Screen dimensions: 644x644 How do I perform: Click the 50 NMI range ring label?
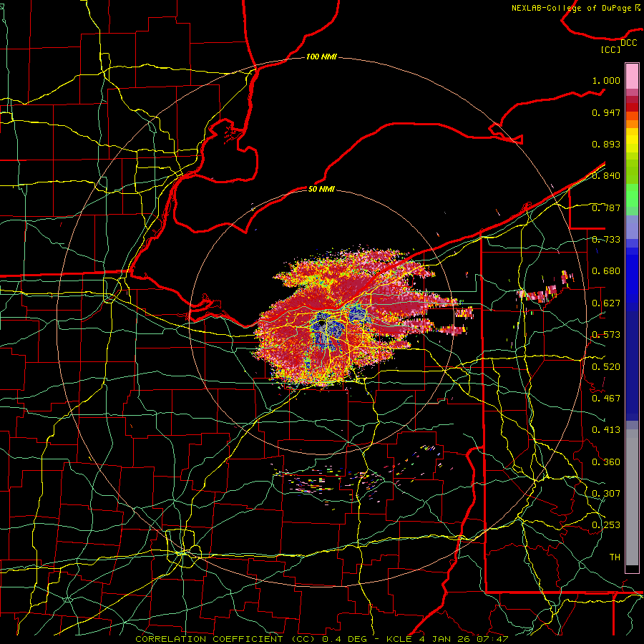[x=321, y=189]
